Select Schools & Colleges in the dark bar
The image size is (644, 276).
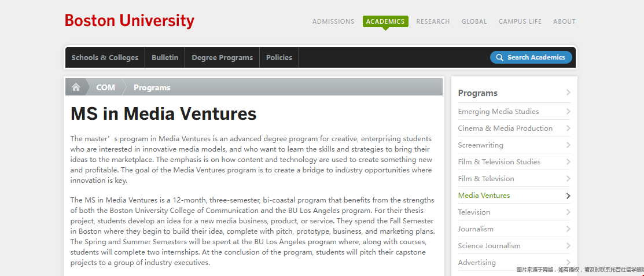coord(105,57)
